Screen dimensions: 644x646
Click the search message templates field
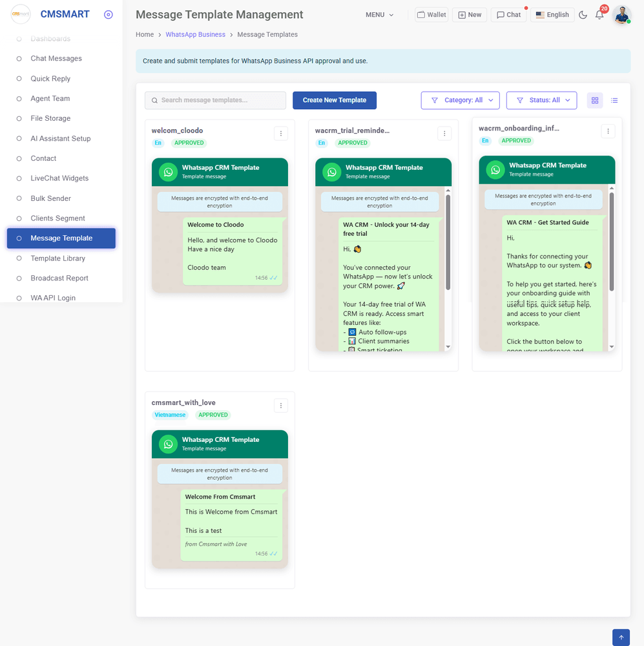click(x=215, y=100)
